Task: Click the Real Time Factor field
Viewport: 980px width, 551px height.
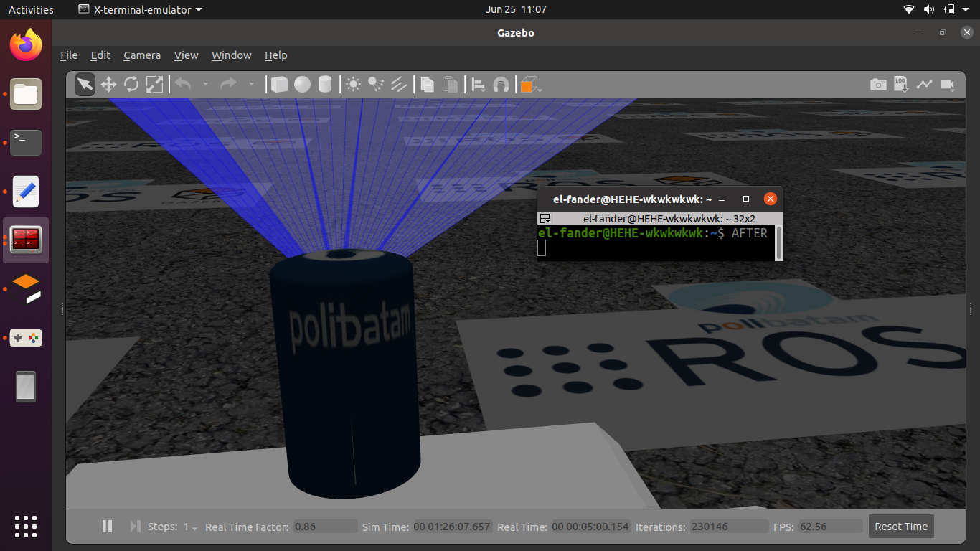Action: coord(325,527)
